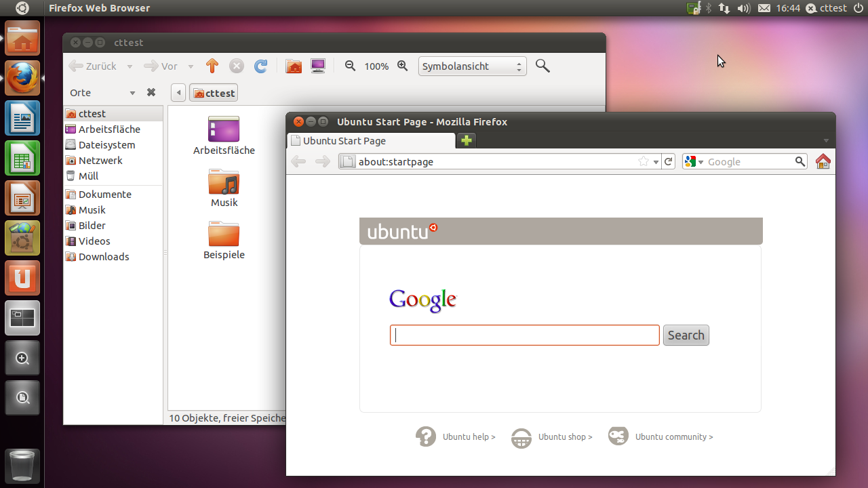This screenshot has height=488, width=868.
Task: Open the Arbeitsfläche folder icon
Action: 224,136
